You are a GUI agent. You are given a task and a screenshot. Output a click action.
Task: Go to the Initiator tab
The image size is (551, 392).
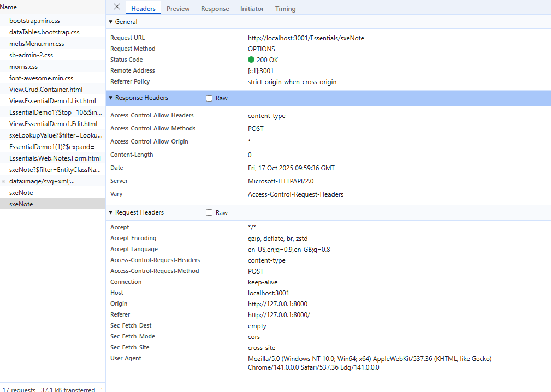click(x=252, y=9)
